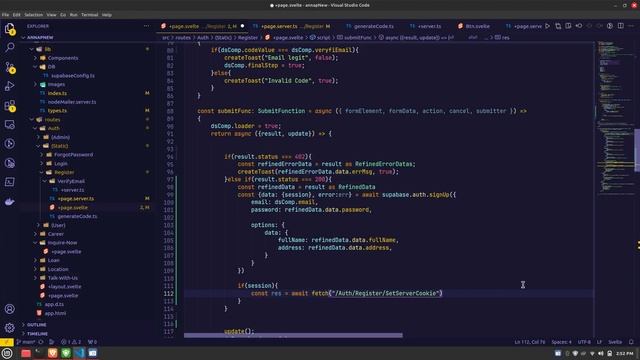Open the File menu
The image size is (640, 360).
click(6, 15)
